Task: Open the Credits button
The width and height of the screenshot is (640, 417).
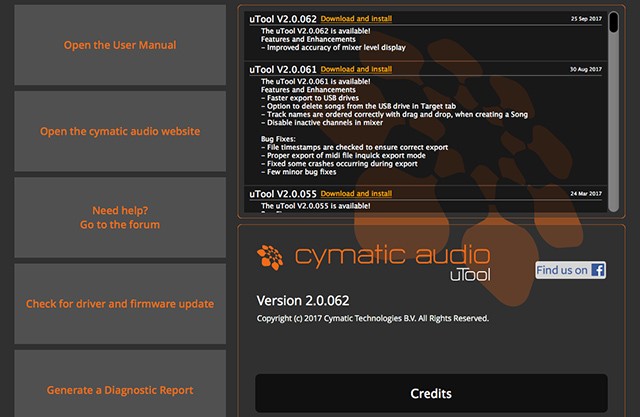Action: (431, 393)
